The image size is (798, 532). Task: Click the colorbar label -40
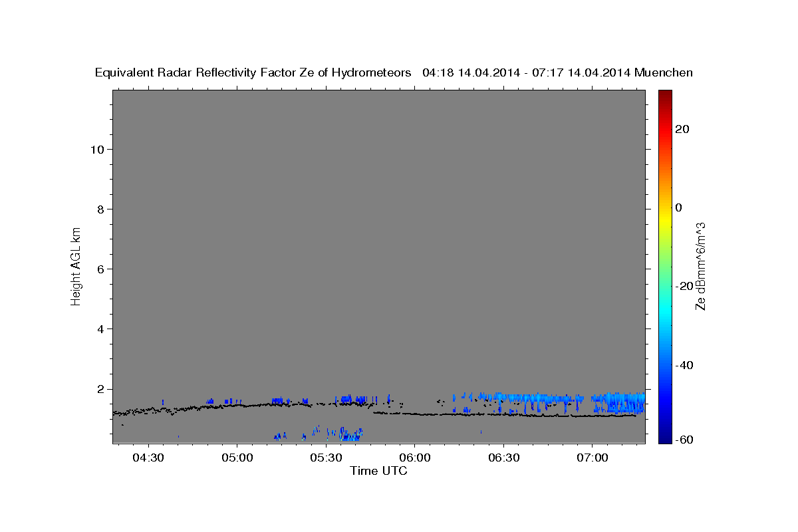pos(684,365)
